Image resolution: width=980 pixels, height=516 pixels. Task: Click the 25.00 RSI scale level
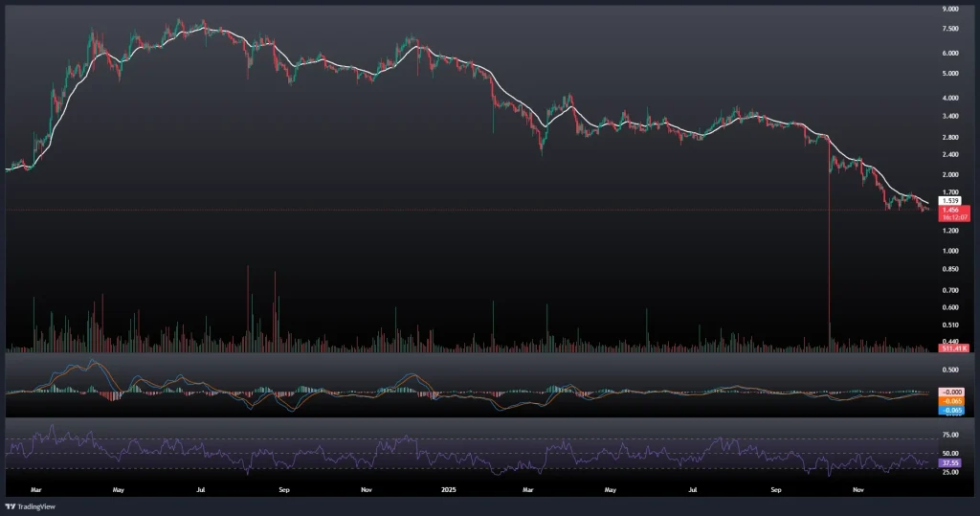tap(951, 472)
